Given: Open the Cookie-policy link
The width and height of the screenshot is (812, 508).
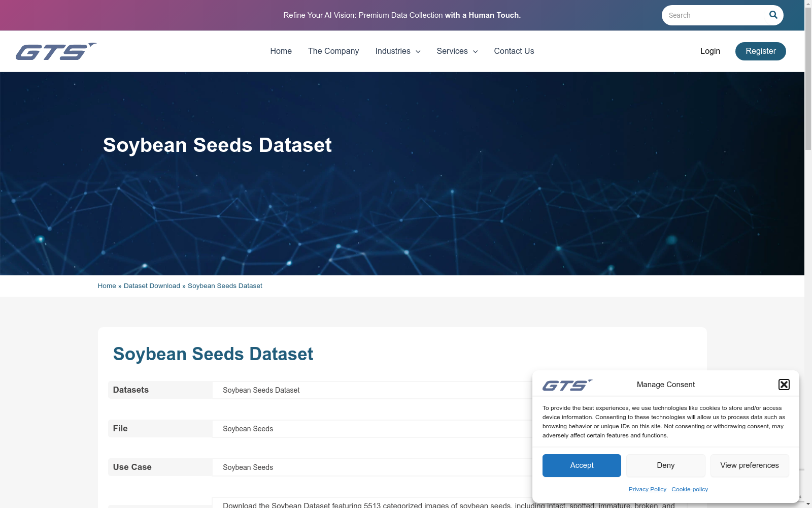Looking at the screenshot, I should coord(689,489).
